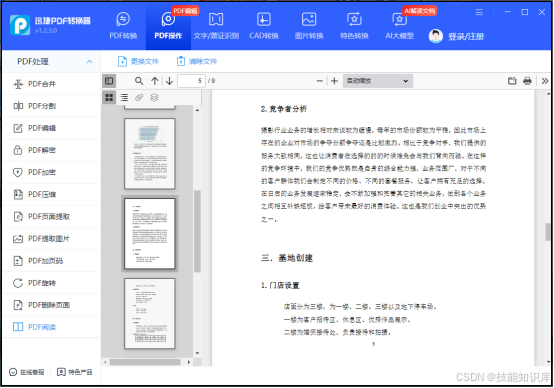554x388 pixels.
Task: Select PDF合并 in sidebar
Action: pyautogui.click(x=51, y=84)
